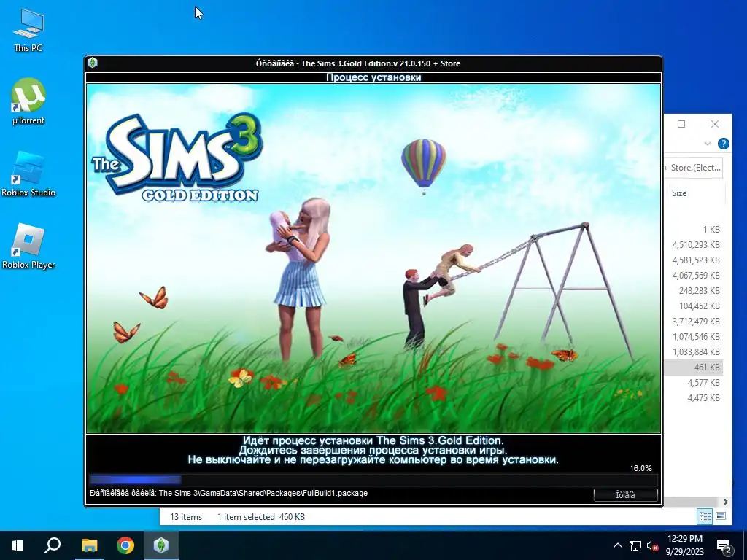This screenshot has width=747, height=560.
Task: Click the Explorer horizontal scrollbar right arrow
Action: click(x=726, y=502)
